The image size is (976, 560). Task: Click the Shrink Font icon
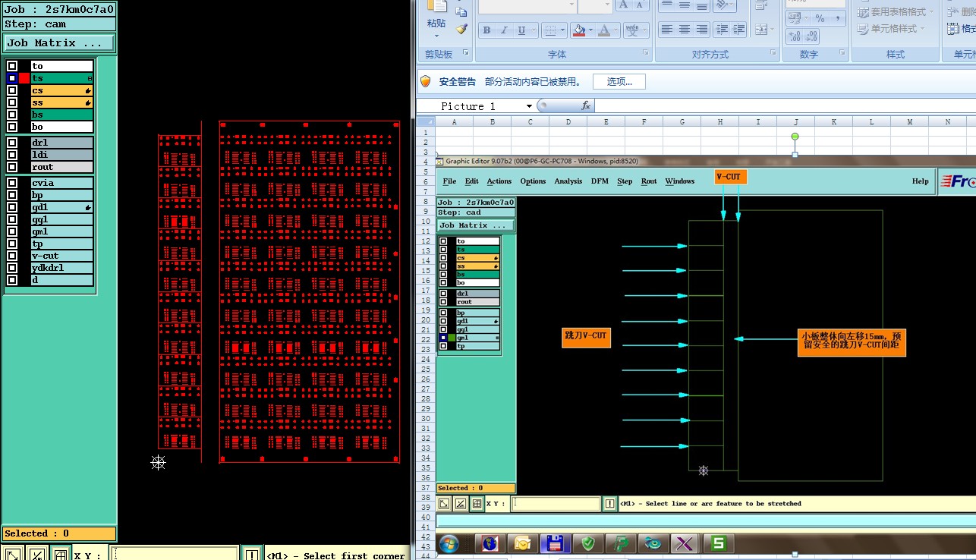tap(641, 5)
